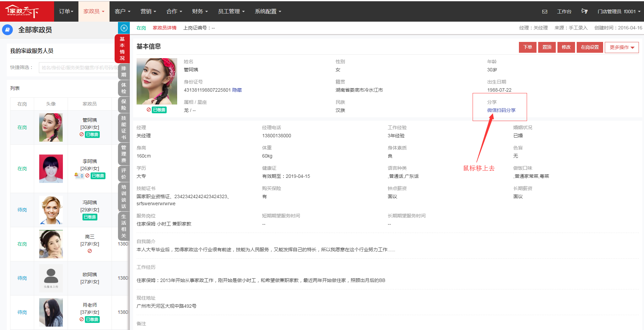644x330 pixels.
Task: Click the ID card icon in 李阿姨 row
Action: (79, 176)
